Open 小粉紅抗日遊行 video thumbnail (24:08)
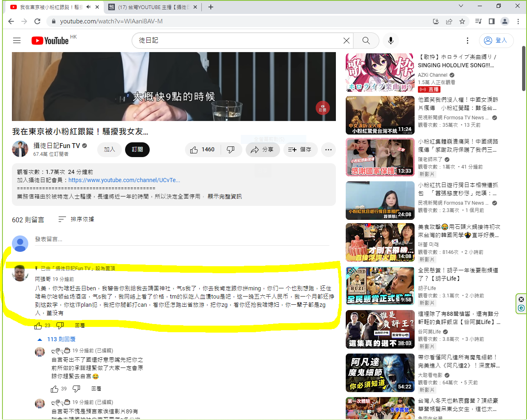The height and width of the screenshot is (420, 527). coord(380,201)
